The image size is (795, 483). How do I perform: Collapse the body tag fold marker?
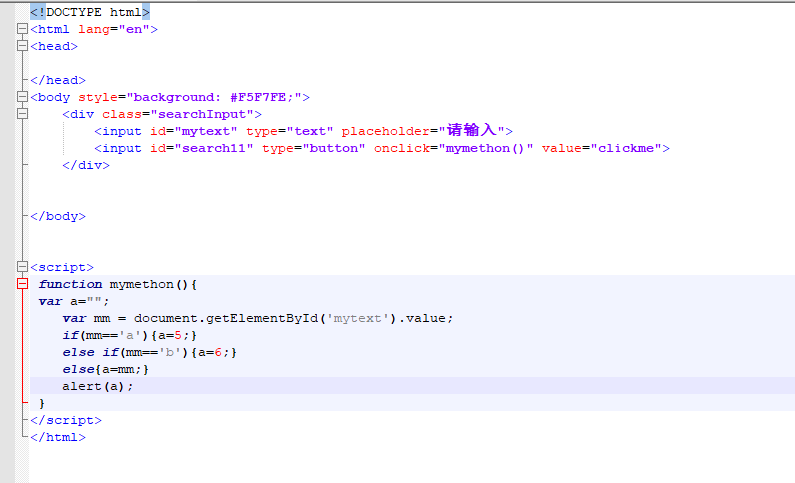point(22,97)
